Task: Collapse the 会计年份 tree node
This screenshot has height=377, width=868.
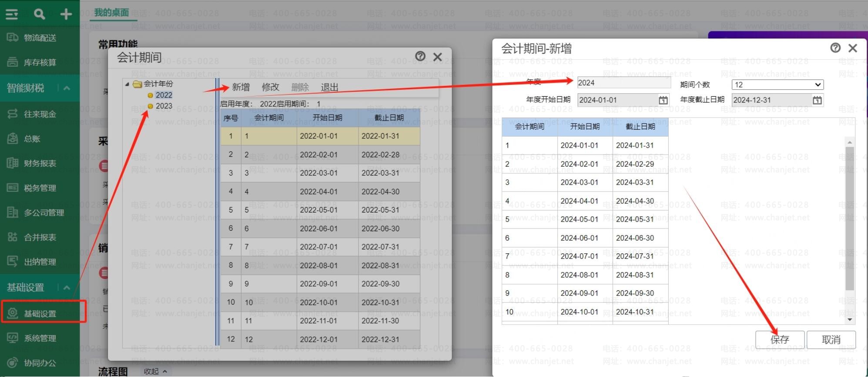Action: coord(127,84)
